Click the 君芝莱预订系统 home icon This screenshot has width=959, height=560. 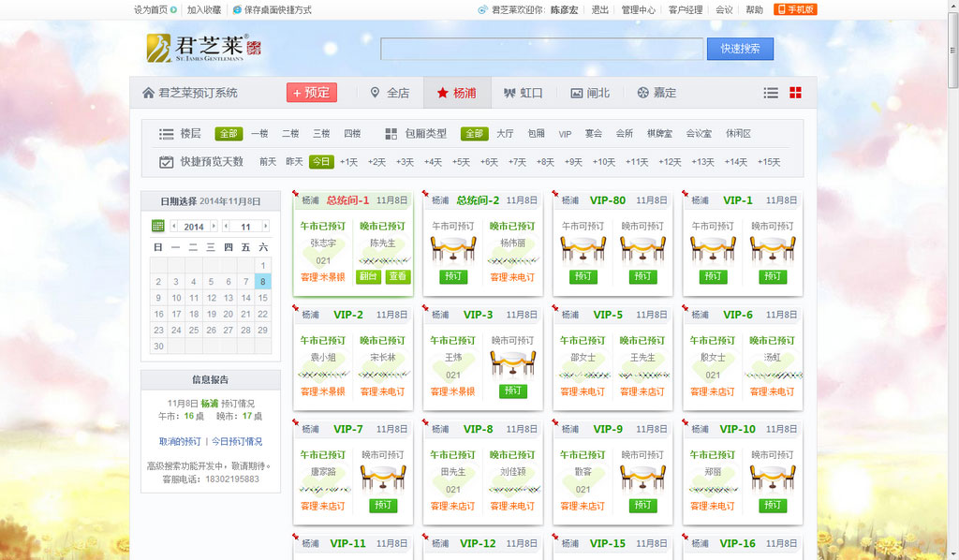[x=148, y=93]
